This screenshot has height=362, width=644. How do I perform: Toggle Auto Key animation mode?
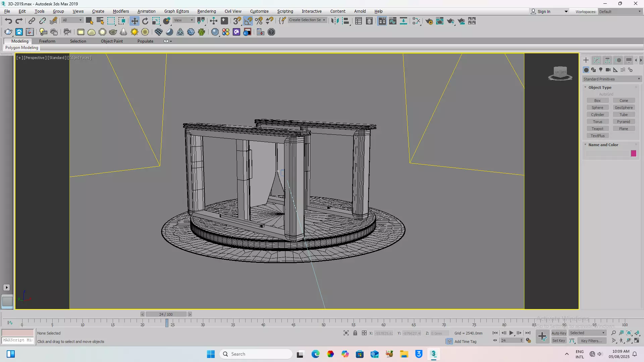(x=558, y=333)
